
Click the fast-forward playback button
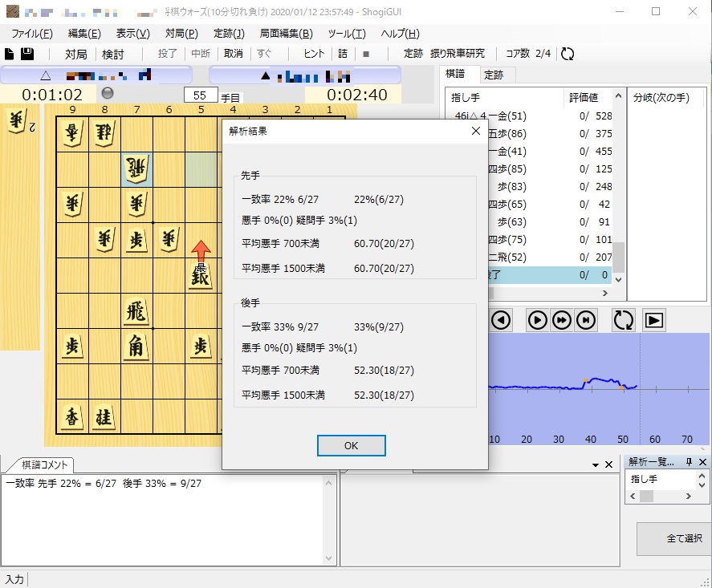[562, 320]
